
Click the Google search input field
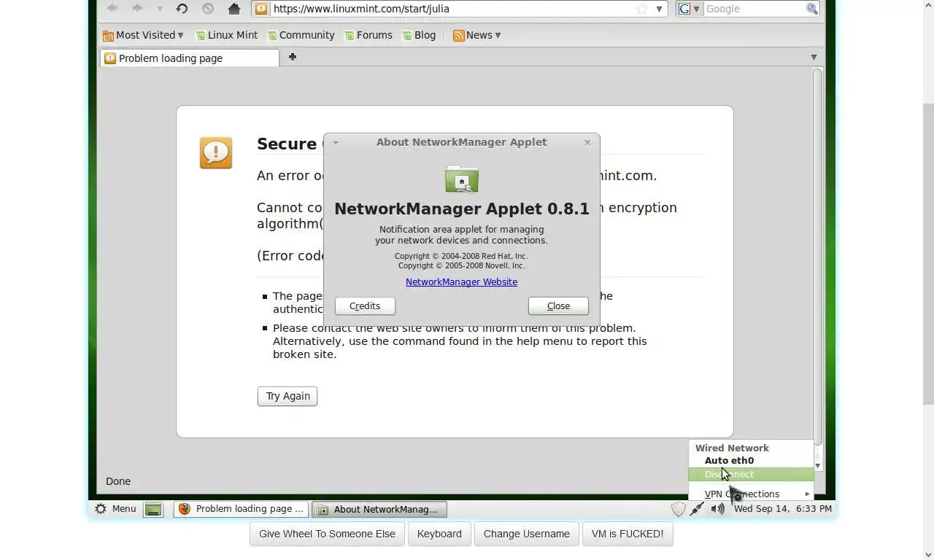click(754, 9)
